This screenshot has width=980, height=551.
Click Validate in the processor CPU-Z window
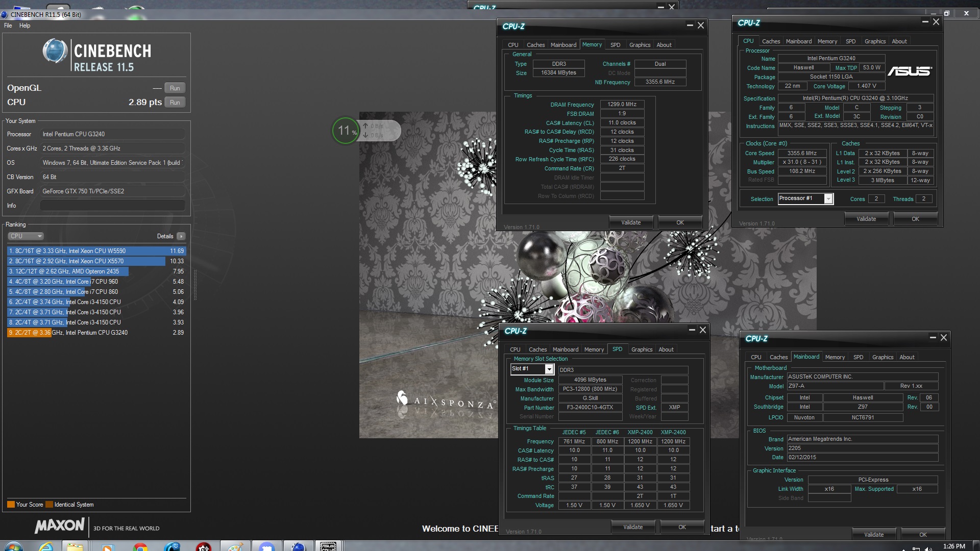point(866,219)
